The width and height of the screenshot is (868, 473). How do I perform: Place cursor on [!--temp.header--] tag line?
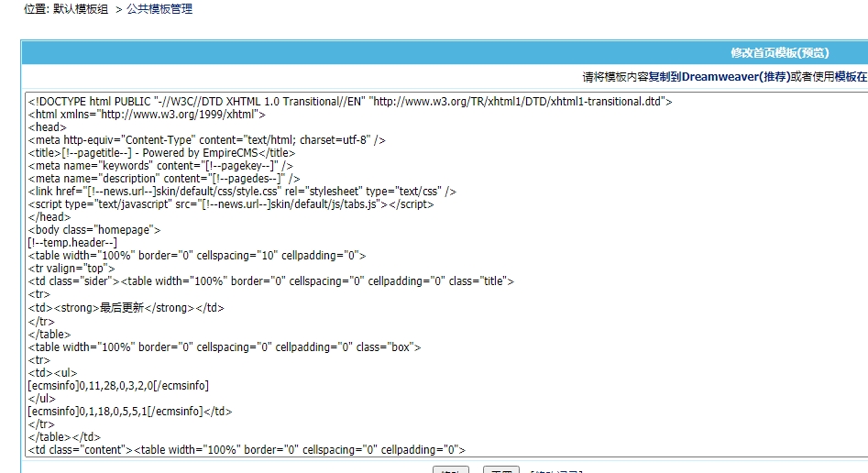pyautogui.click(x=72, y=243)
